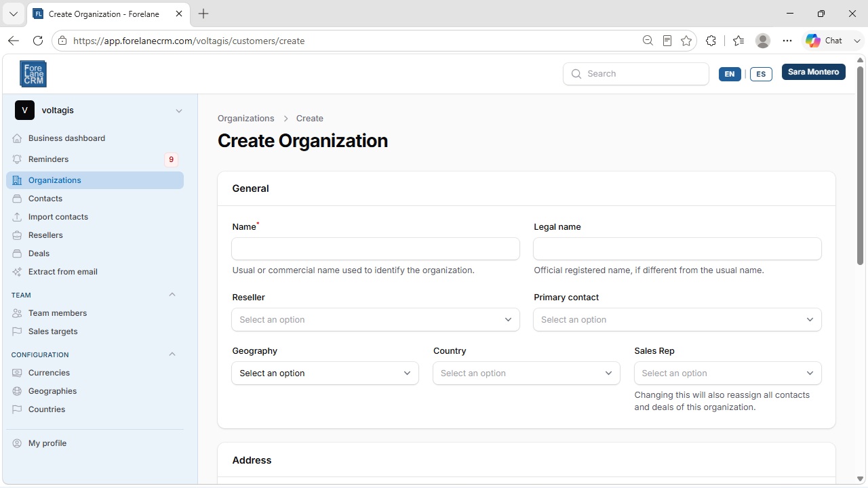Viewport: 868px width, 488px height.
Task: Open the reading view icon in address bar
Action: click(x=667, y=41)
